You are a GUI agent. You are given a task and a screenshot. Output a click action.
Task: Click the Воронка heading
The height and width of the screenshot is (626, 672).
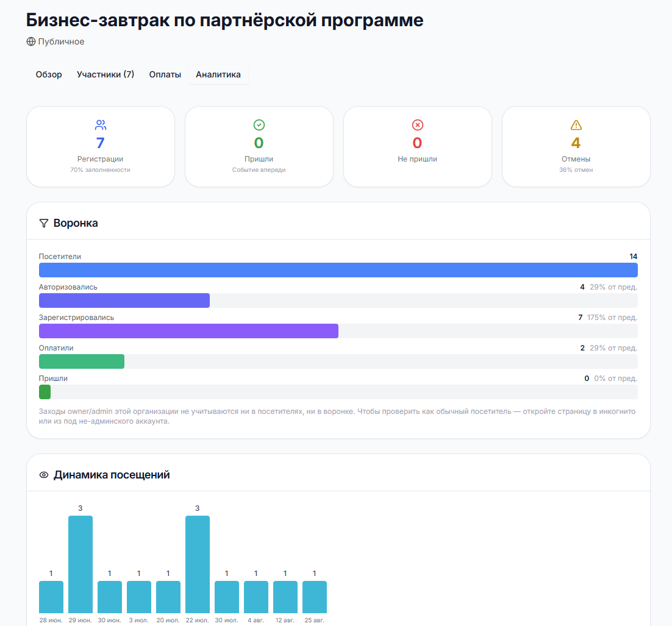(76, 223)
